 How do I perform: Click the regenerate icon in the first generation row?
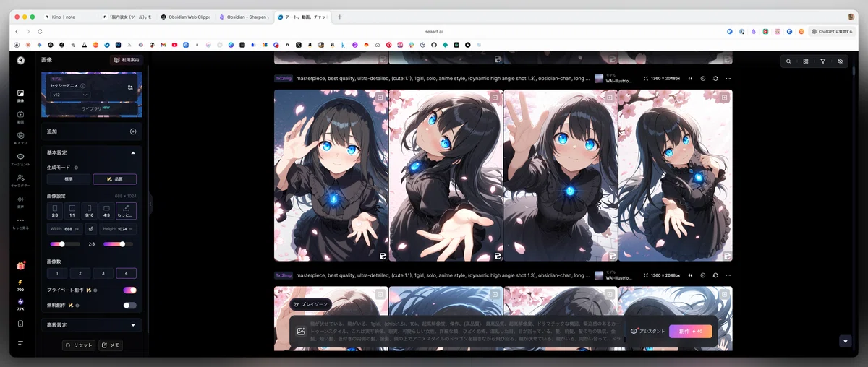[x=715, y=78]
